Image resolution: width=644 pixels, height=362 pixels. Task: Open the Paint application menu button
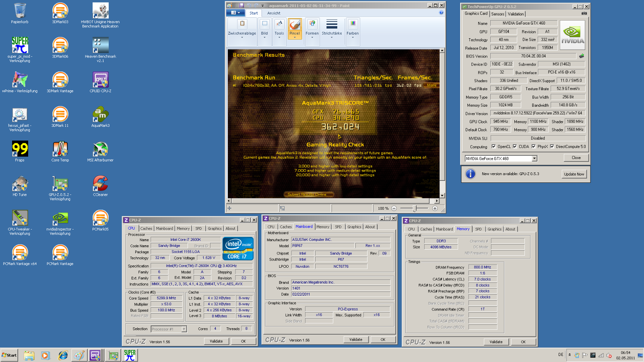click(x=235, y=13)
